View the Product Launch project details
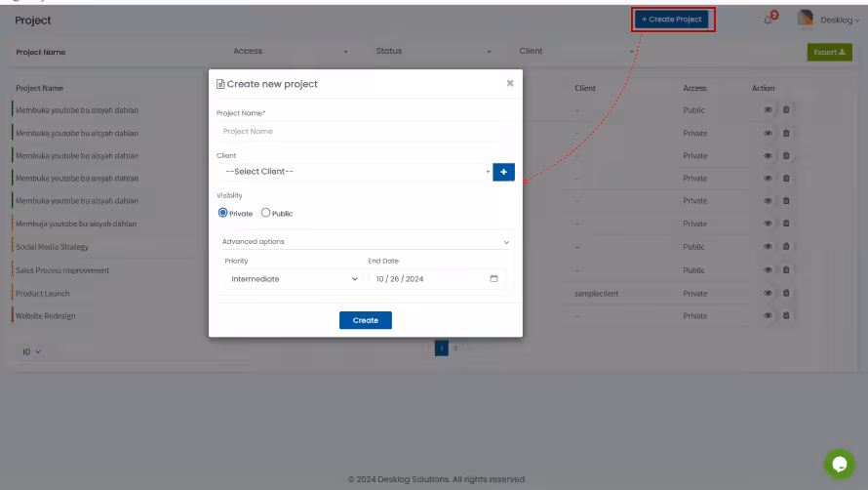Image resolution: width=868 pixels, height=490 pixels. click(x=768, y=293)
